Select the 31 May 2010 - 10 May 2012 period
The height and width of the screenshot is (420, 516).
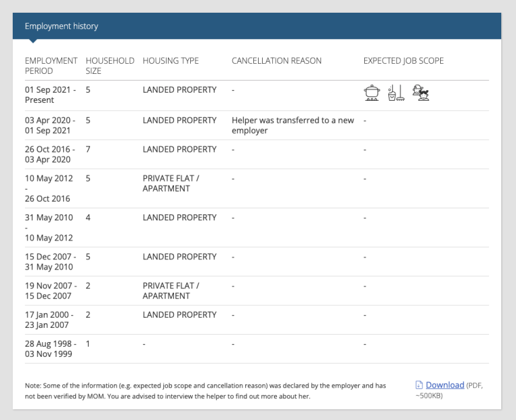click(x=48, y=227)
